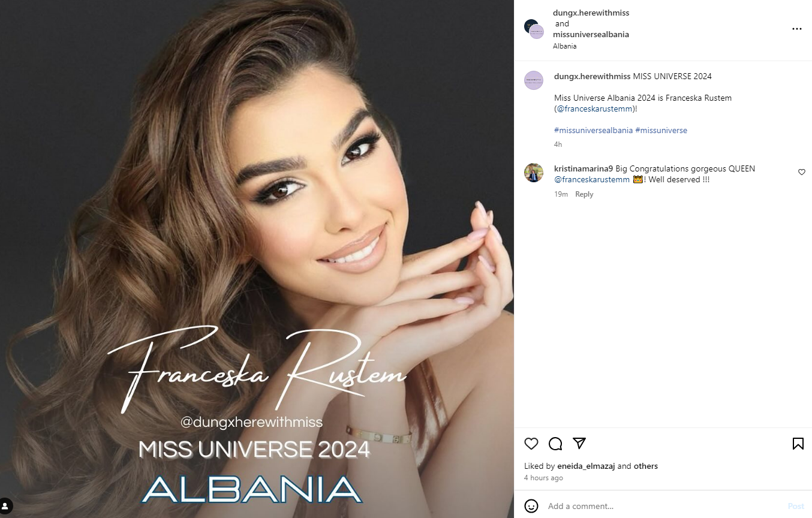The width and height of the screenshot is (812, 518).
Task: View likes by clicking 'others'
Action: click(646, 466)
